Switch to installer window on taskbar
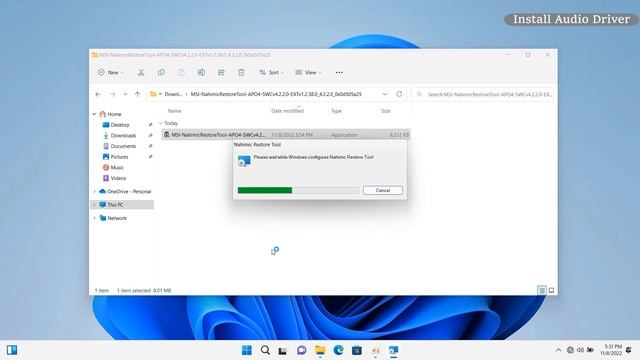 [x=393, y=350]
